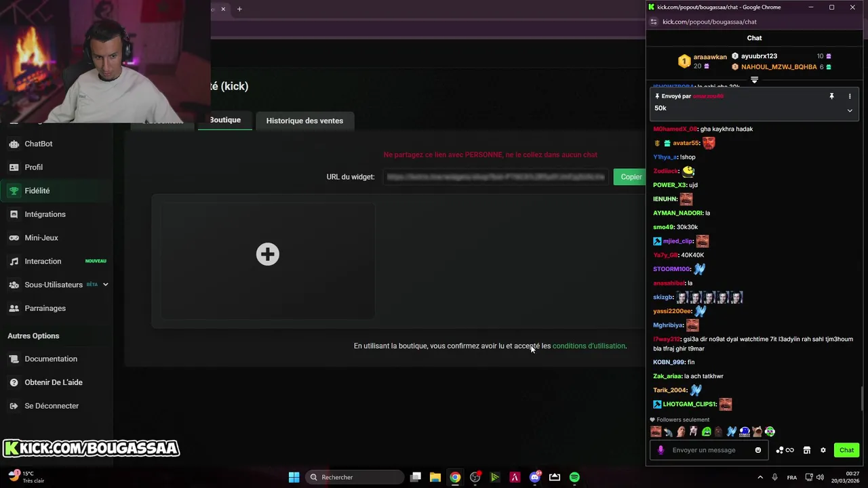Open a new browser tab
The width and height of the screenshot is (868, 488).
(x=239, y=9)
